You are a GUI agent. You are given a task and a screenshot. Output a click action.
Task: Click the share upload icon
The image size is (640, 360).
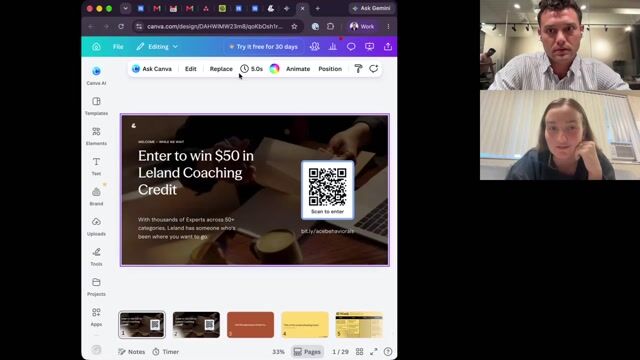click(x=388, y=47)
